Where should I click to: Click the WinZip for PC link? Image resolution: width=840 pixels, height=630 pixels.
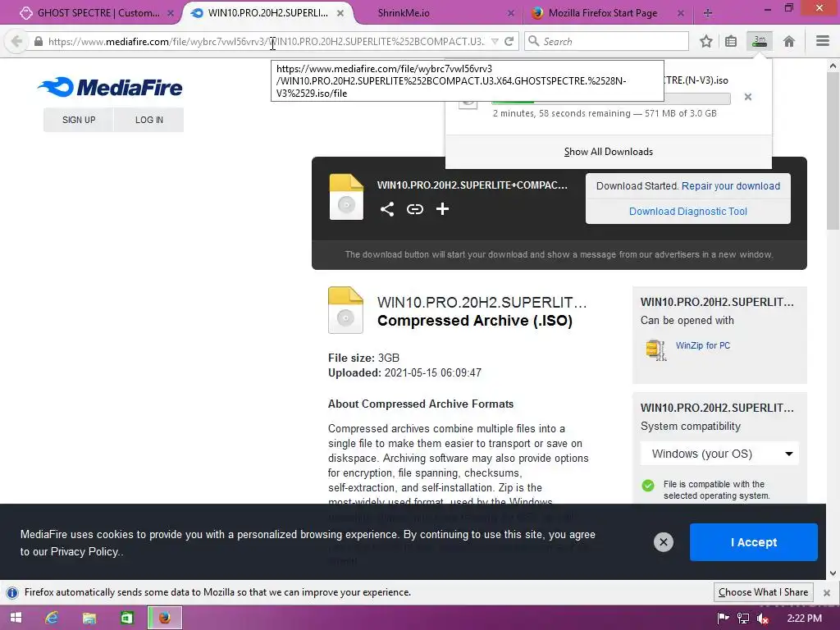click(x=702, y=345)
